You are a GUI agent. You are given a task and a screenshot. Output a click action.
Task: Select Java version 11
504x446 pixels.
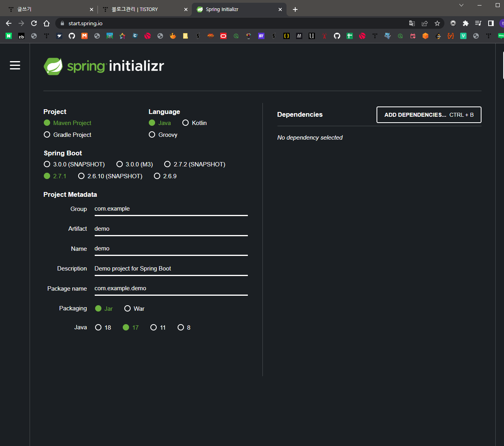tap(154, 328)
